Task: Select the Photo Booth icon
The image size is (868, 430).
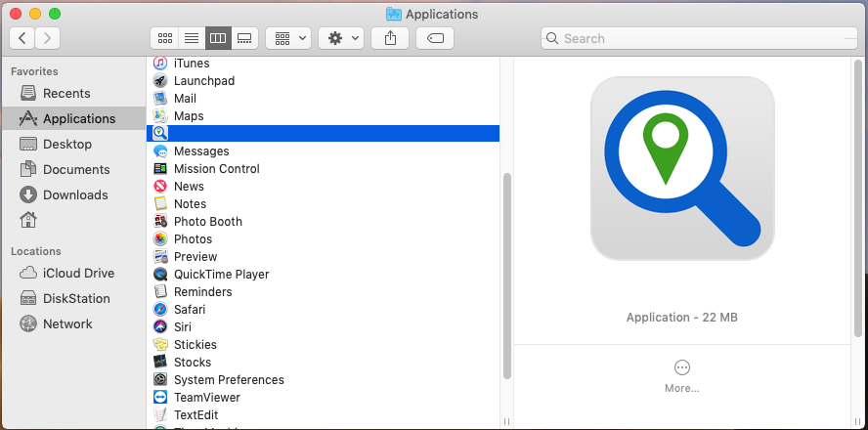Action: click(160, 222)
